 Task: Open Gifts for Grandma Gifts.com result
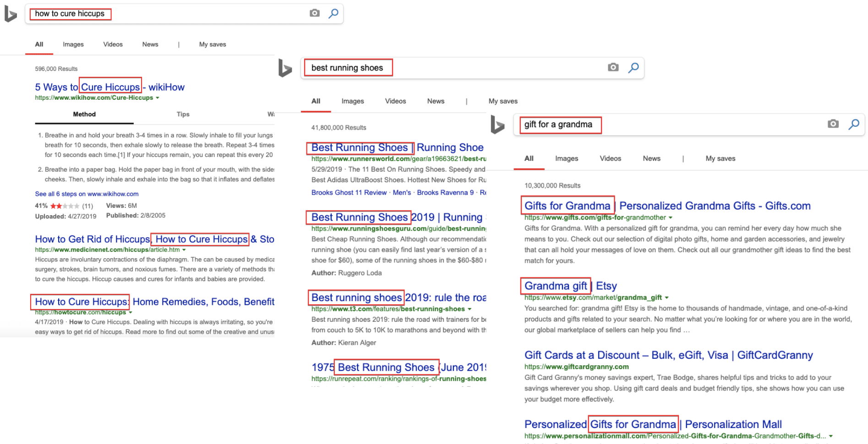pos(667,206)
